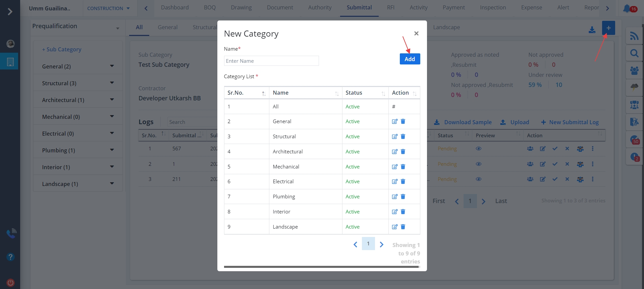644x289 pixels.
Task: Open the CONSTRUCTION dropdown
Action: tap(108, 8)
